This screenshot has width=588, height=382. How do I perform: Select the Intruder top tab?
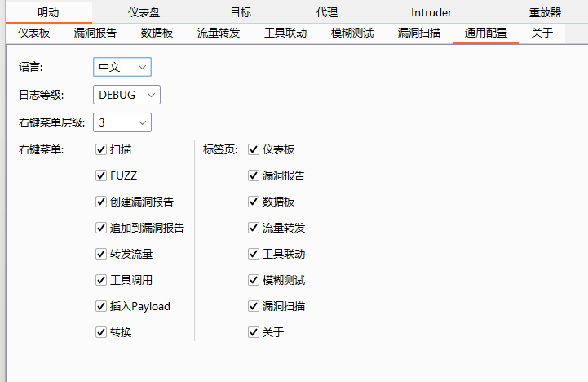click(x=431, y=12)
